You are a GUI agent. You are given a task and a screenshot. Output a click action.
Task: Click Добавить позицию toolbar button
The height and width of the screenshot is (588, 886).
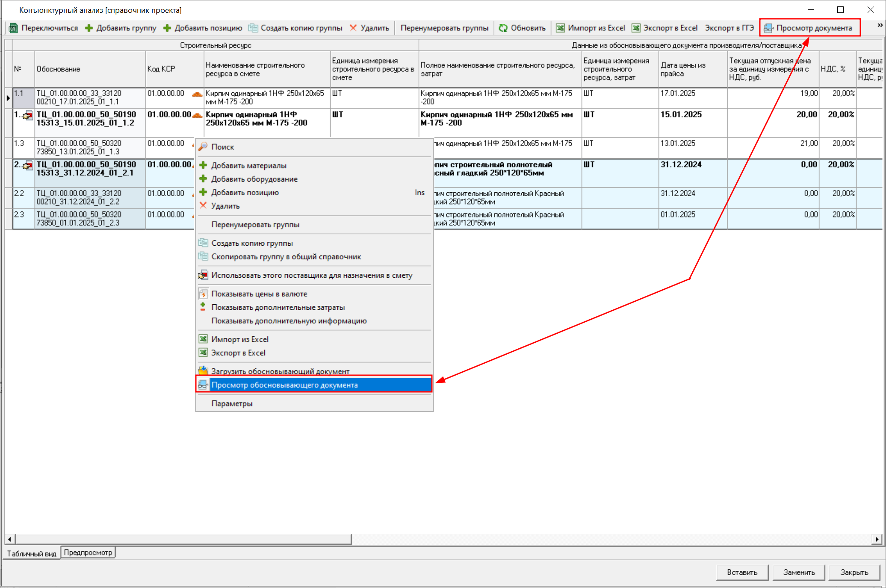point(203,28)
